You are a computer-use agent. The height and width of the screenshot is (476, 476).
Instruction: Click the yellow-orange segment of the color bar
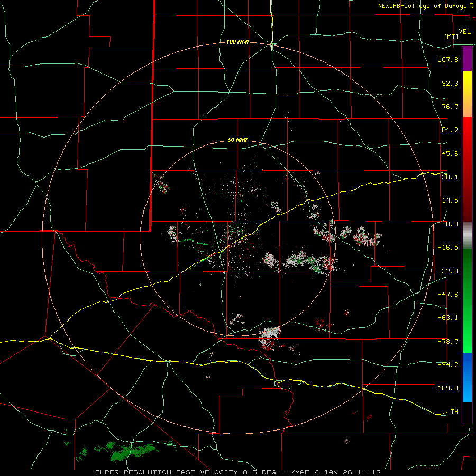(467, 94)
